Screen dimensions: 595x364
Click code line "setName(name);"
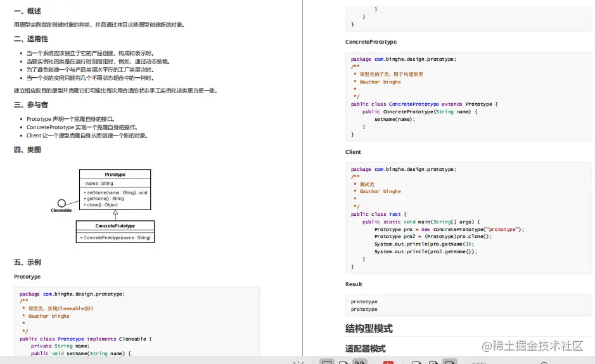(x=395, y=120)
